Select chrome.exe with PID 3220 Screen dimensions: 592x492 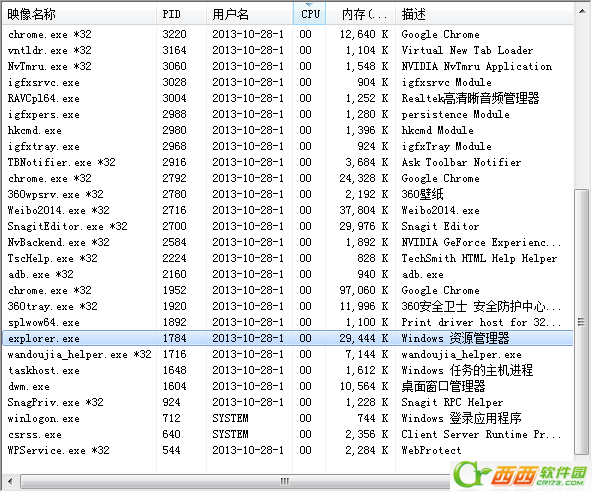288,34
